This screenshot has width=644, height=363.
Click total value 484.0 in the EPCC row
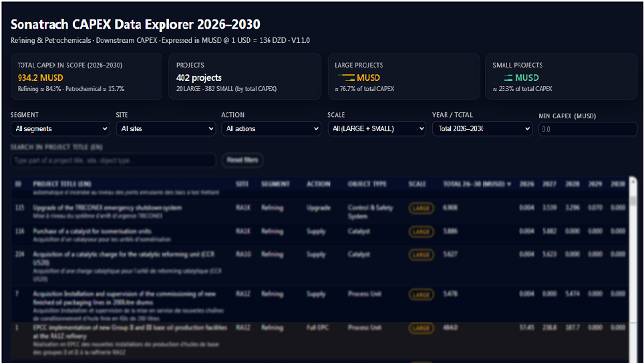[450, 327]
